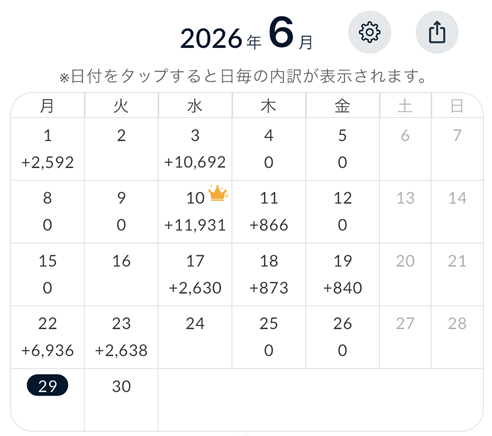492x436 pixels.
Task: Open June 18 with +873
Action: tap(269, 274)
